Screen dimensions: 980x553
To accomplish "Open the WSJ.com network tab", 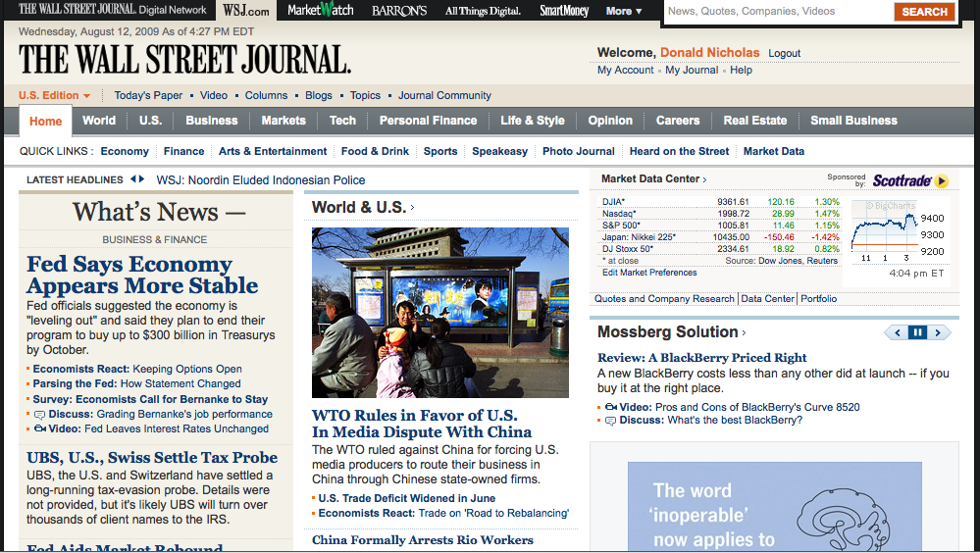I will pyautogui.click(x=246, y=11).
